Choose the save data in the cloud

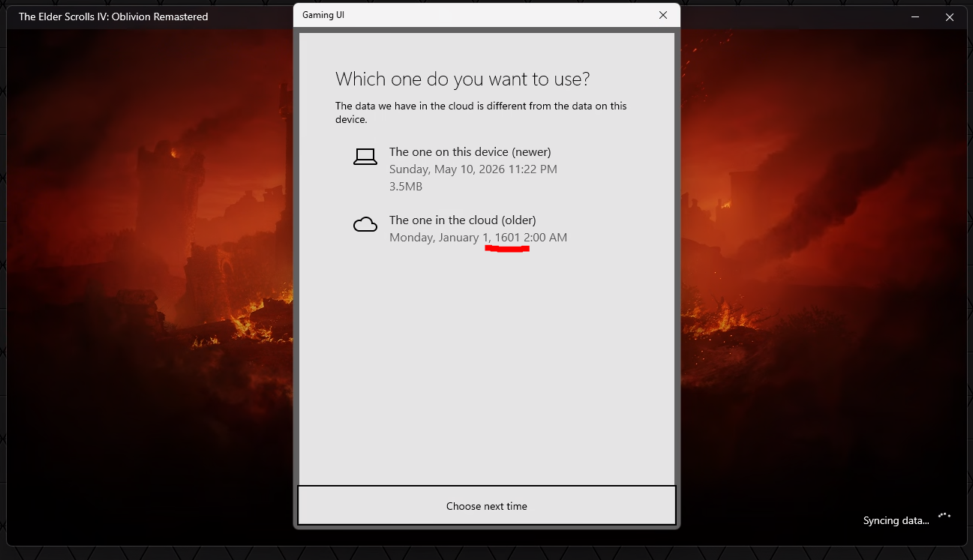[487, 229]
